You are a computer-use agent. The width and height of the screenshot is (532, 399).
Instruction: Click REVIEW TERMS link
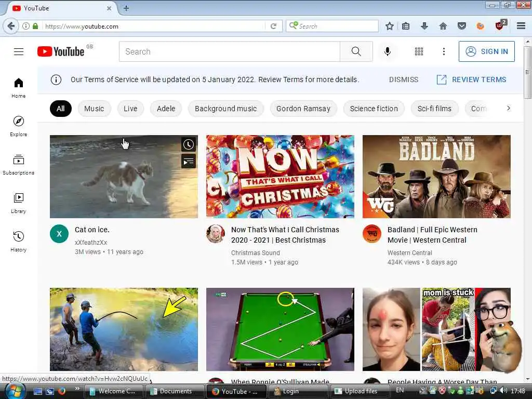tap(472, 79)
